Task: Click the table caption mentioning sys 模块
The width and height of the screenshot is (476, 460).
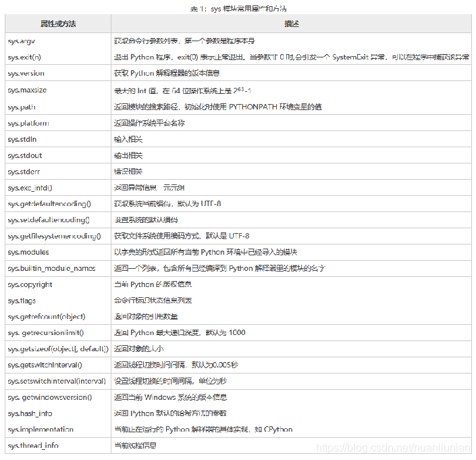Action: click(x=238, y=9)
